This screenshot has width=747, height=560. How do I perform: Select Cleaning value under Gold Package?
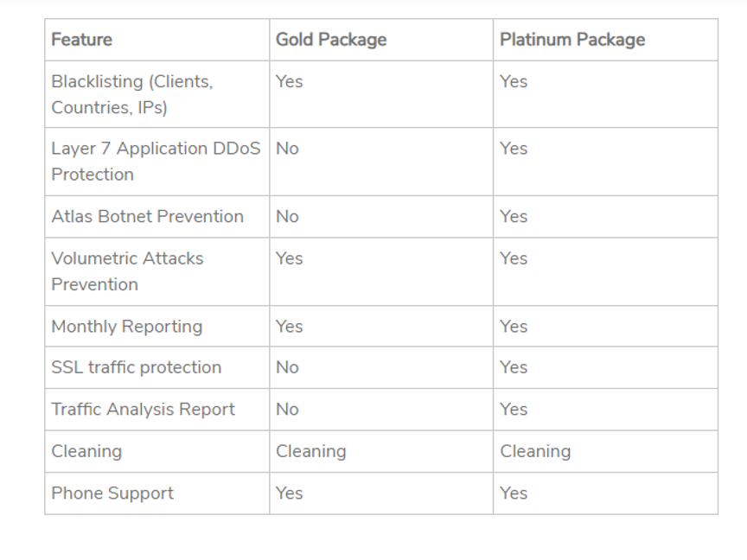coord(311,451)
